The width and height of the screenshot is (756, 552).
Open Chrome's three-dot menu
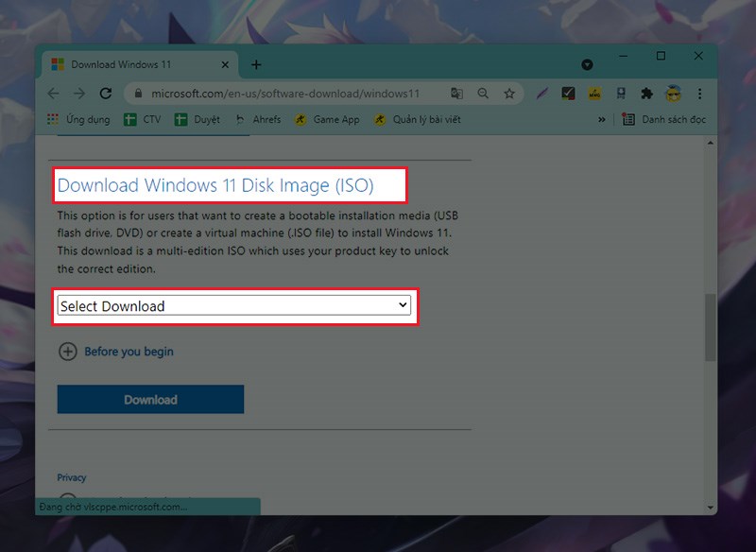[x=699, y=94]
